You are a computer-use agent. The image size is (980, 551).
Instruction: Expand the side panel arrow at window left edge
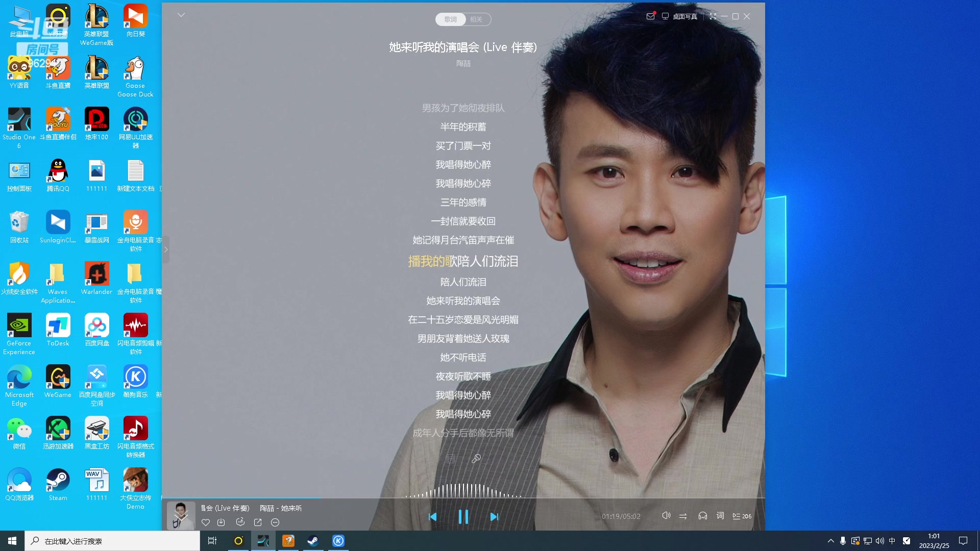pos(165,249)
